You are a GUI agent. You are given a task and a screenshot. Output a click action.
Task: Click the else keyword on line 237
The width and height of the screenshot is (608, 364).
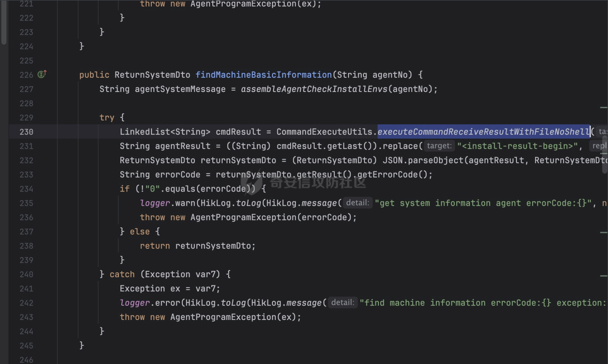pyautogui.click(x=140, y=232)
